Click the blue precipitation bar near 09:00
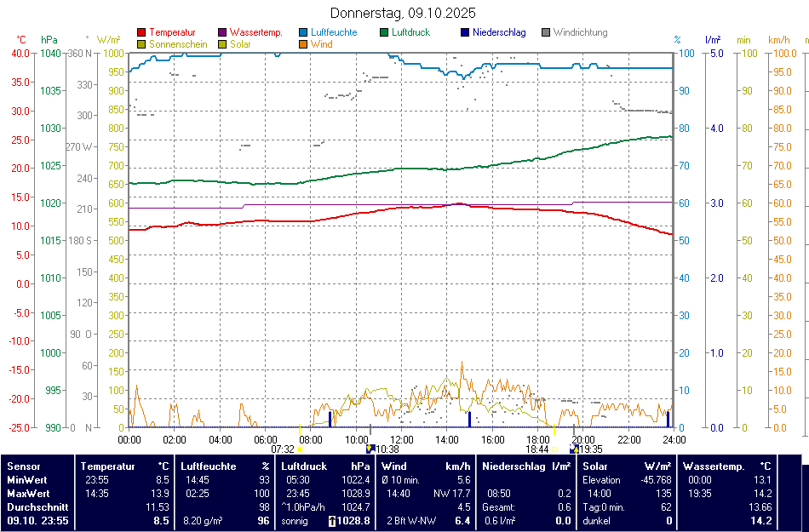 pyautogui.click(x=330, y=419)
